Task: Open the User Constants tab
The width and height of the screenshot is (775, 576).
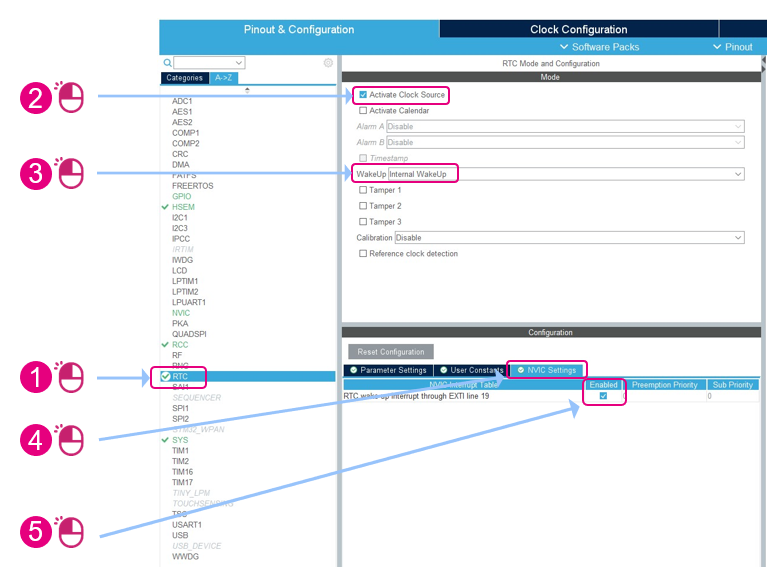Action: 472,370
